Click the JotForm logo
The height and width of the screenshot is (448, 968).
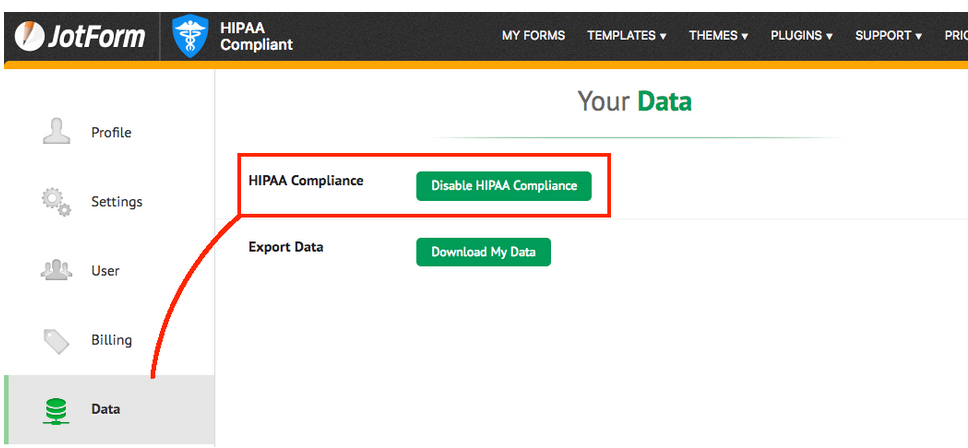pyautogui.click(x=79, y=36)
